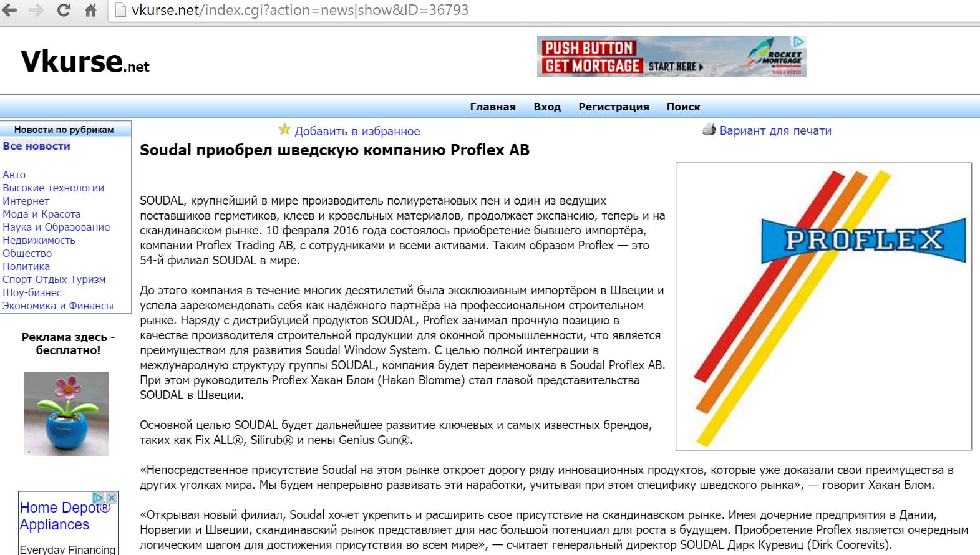Select the Экономика и Финансы category
The image size is (980, 555).
[x=58, y=306]
